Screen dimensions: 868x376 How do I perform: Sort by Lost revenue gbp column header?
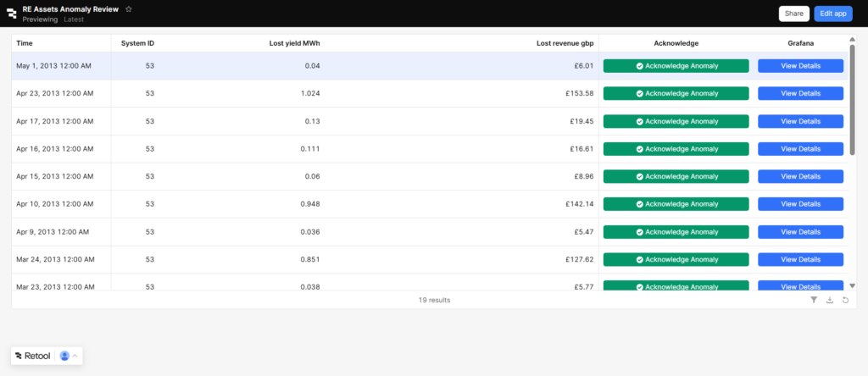[565, 42]
